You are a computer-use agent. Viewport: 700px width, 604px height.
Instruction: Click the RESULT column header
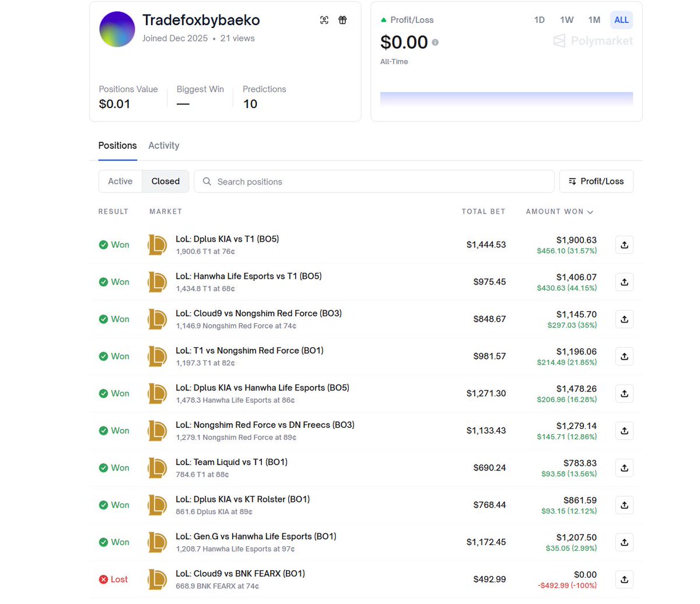113,212
